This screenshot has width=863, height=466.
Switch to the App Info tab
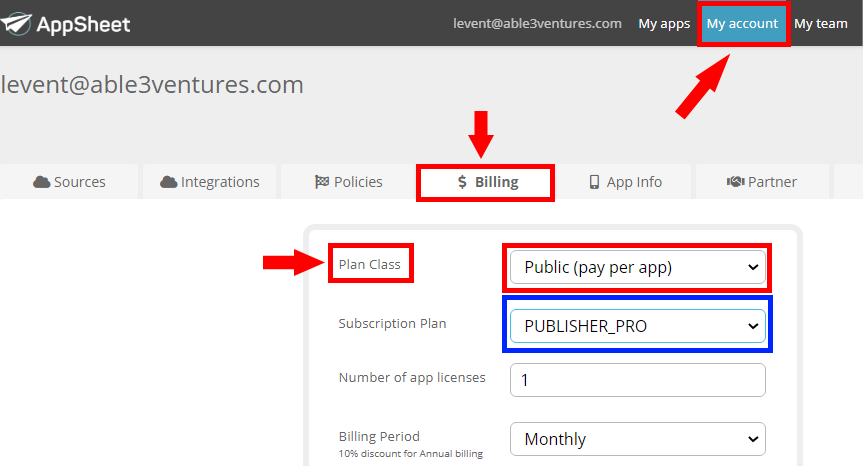click(x=625, y=182)
